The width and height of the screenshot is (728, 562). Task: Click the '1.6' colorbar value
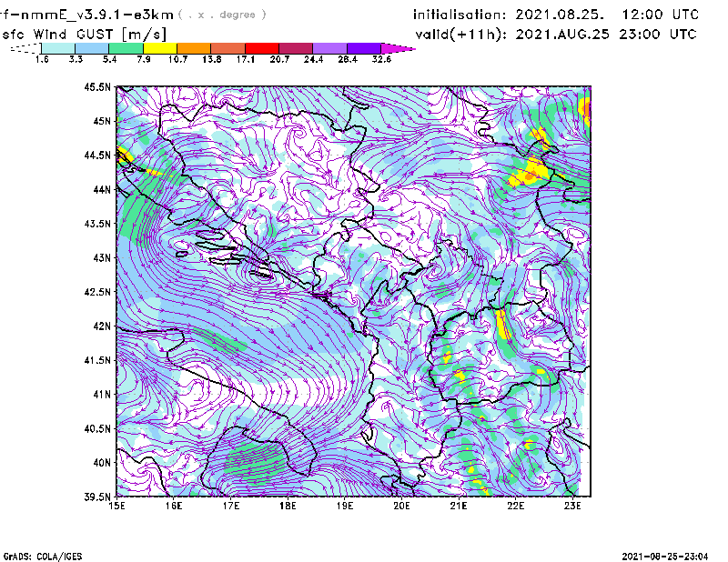(x=42, y=59)
